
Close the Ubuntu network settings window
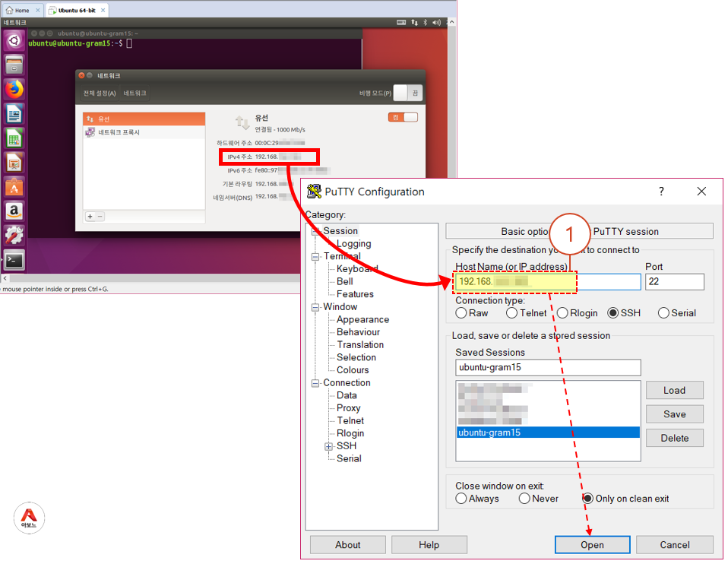point(81,75)
